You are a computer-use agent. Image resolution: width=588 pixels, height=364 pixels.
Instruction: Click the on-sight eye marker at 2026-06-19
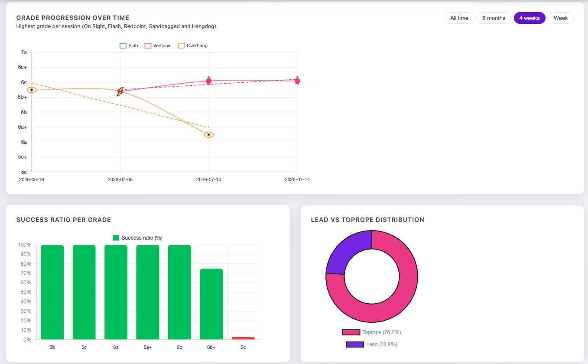32,90
